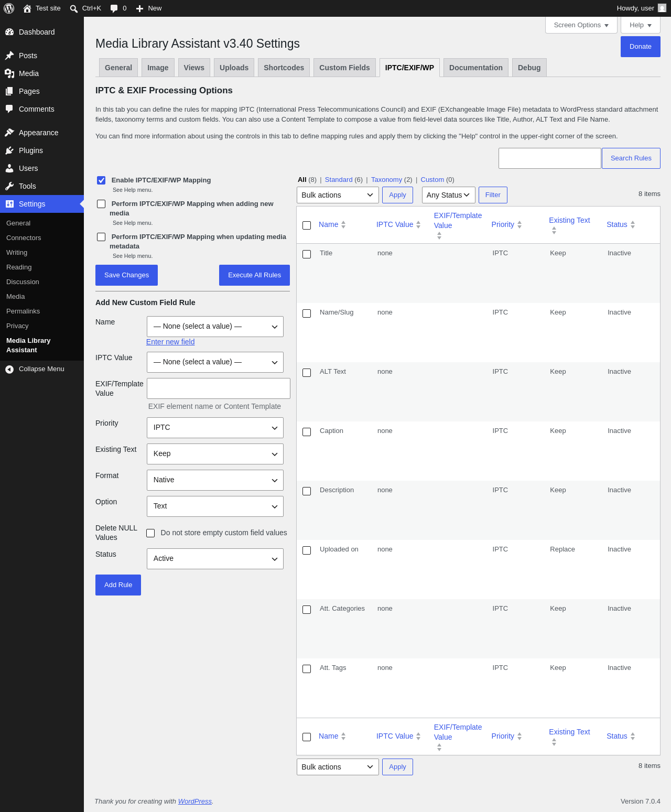Click the user avatar icon
This screenshot has height=812, width=671.
[662, 8]
